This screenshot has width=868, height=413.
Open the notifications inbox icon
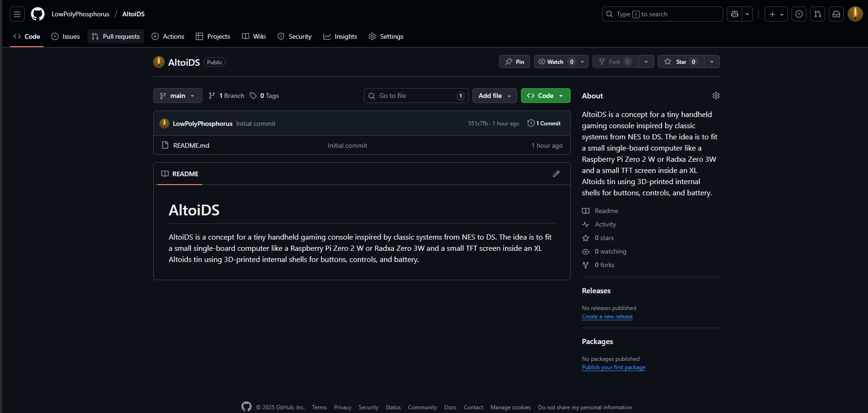[836, 14]
